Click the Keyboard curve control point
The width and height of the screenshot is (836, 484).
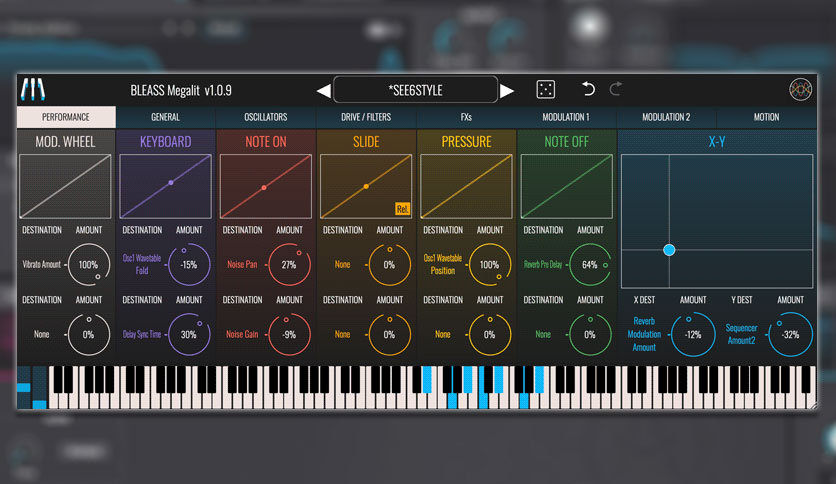point(171,183)
